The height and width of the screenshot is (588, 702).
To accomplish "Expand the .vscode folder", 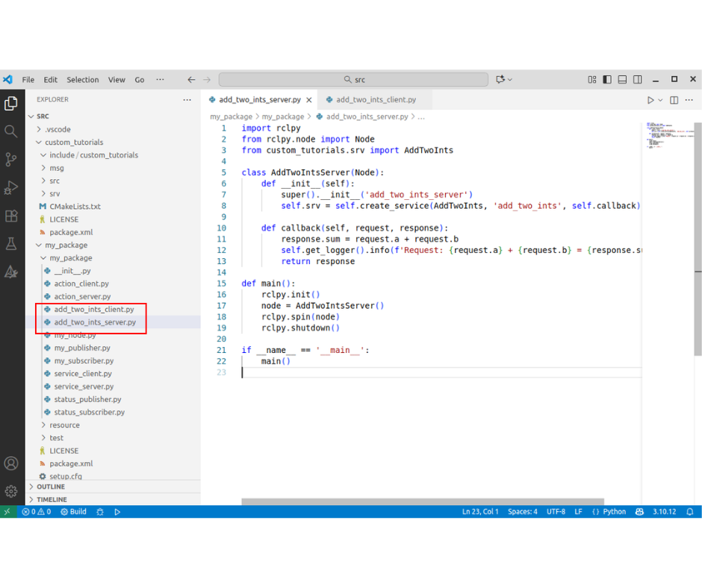I will 58,129.
